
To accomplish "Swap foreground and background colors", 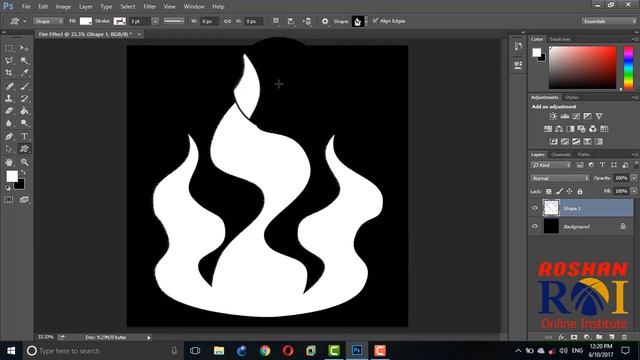I will pyautogui.click(x=23, y=172).
